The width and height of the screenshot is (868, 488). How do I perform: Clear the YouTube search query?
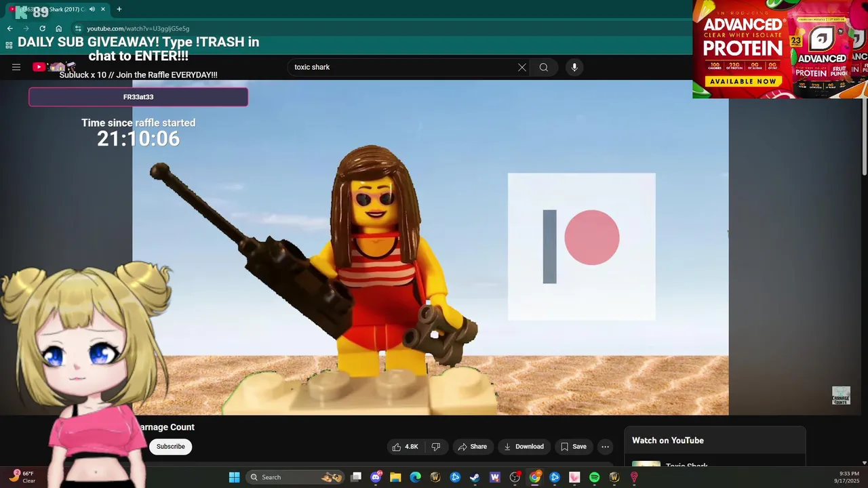point(522,67)
